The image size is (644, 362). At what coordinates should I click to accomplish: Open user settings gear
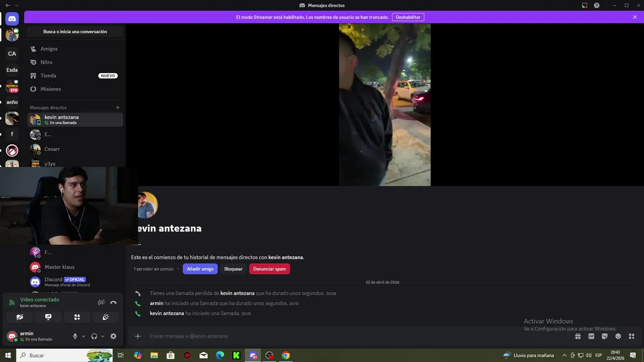click(113, 336)
